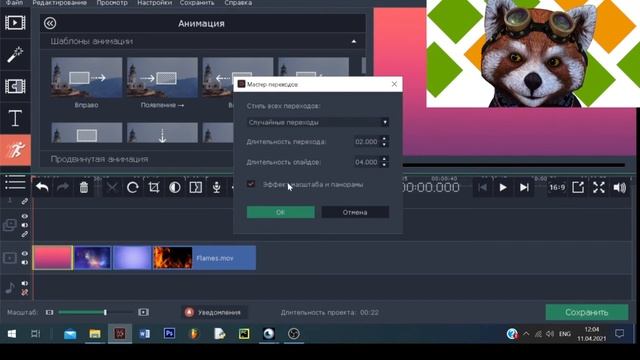Screen dimensions: 640x360
Task: Rotate the selected clip
Action: 133,187
